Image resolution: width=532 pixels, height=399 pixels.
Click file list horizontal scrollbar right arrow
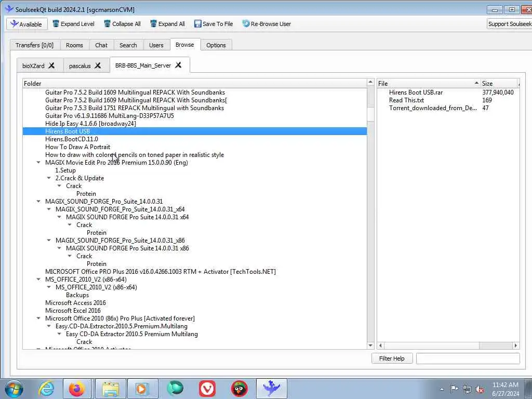coord(516,345)
